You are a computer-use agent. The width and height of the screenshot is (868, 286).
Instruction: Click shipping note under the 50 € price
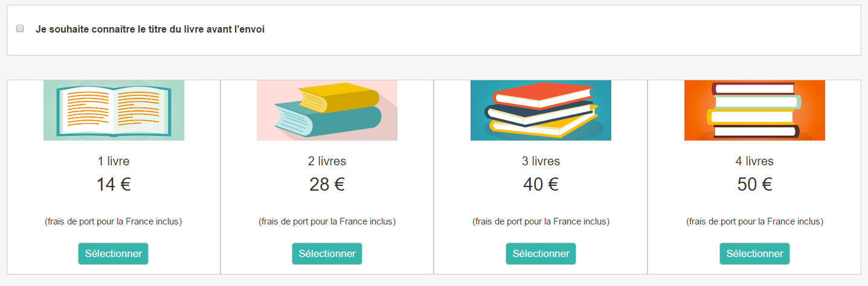[x=754, y=221]
